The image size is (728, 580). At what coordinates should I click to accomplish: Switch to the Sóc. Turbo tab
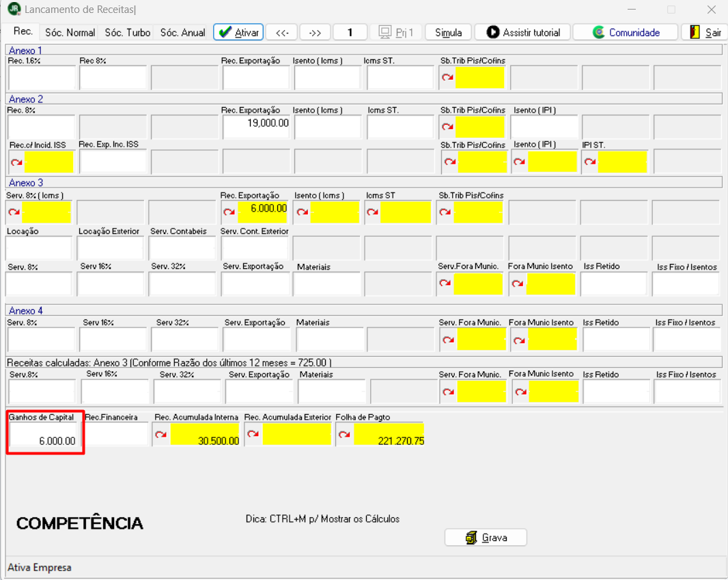point(127,33)
